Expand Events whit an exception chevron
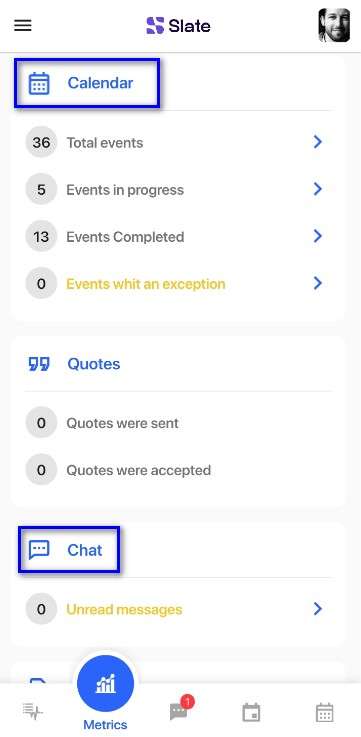This screenshot has width=361, height=737. click(x=318, y=283)
